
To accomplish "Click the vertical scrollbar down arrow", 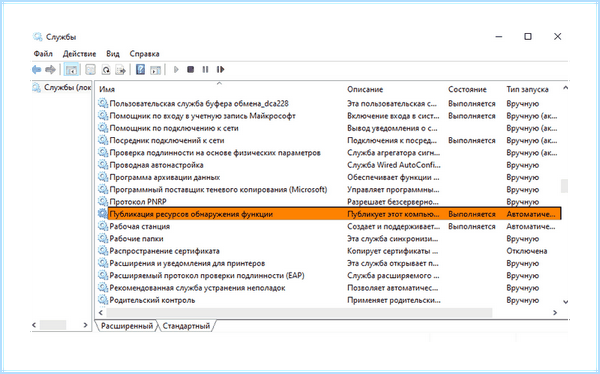I will [565, 302].
